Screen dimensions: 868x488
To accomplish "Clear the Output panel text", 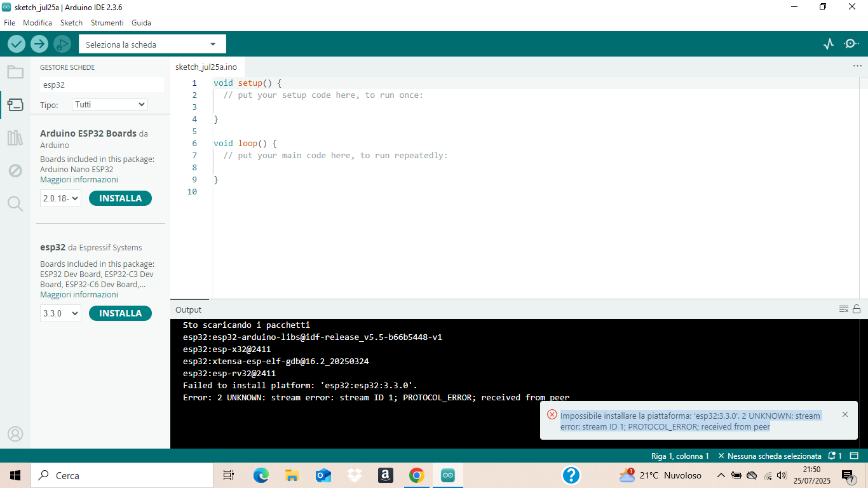I will (x=844, y=309).
